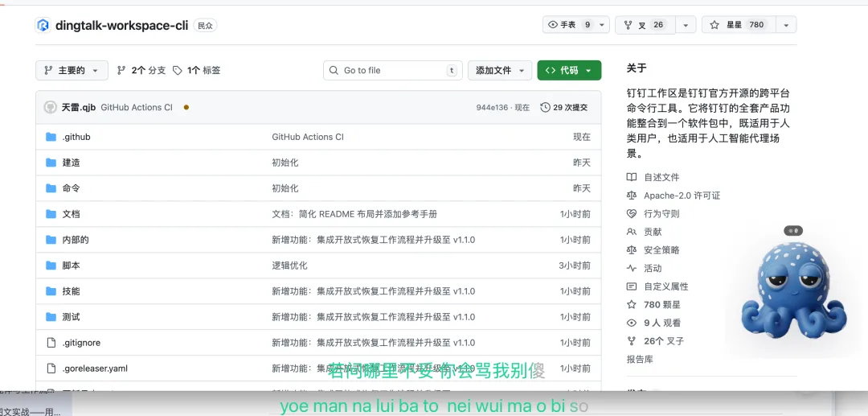
Task: Open commit hash 944e136
Action: click(x=492, y=108)
